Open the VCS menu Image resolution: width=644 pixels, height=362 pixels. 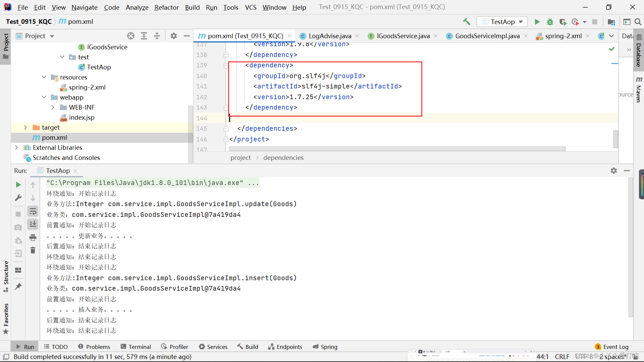coord(251,7)
